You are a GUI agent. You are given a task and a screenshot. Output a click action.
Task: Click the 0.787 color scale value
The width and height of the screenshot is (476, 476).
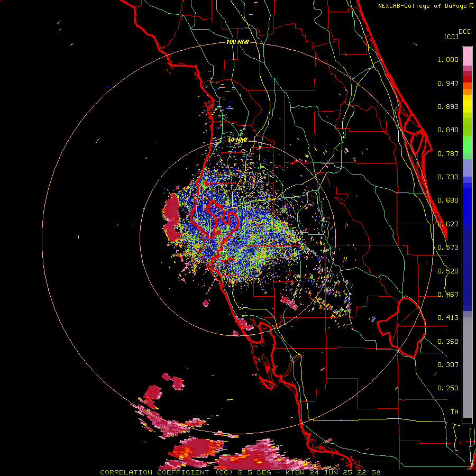click(448, 153)
